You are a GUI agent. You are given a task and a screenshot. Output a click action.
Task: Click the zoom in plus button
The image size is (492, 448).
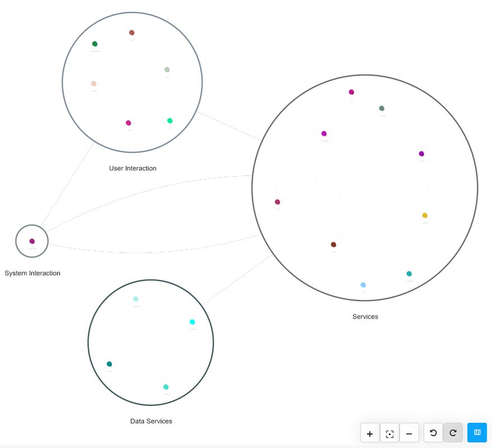point(370,433)
